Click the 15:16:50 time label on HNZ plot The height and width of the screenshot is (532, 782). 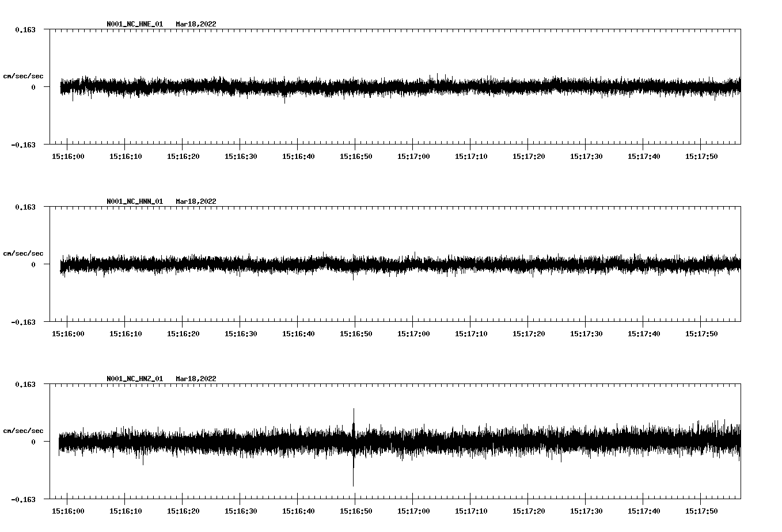[x=356, y=511]
